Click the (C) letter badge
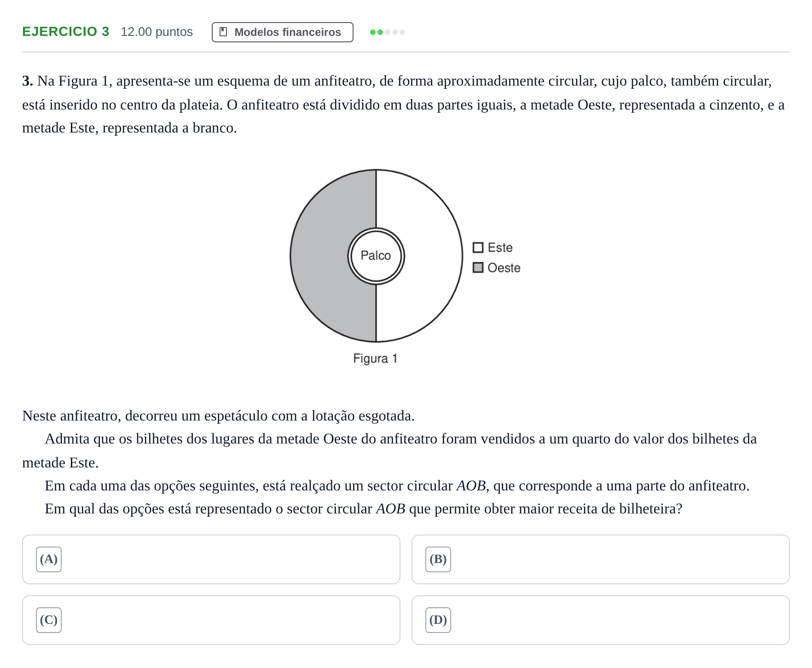This screenshot has height=668, width=812. click(x=49, y=620)
